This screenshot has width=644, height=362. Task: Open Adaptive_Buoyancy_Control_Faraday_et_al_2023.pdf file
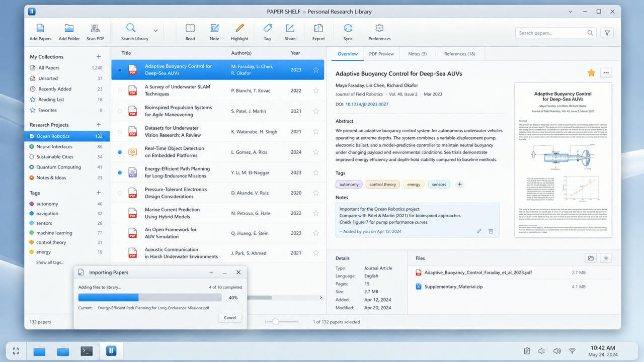pos(478,273)
